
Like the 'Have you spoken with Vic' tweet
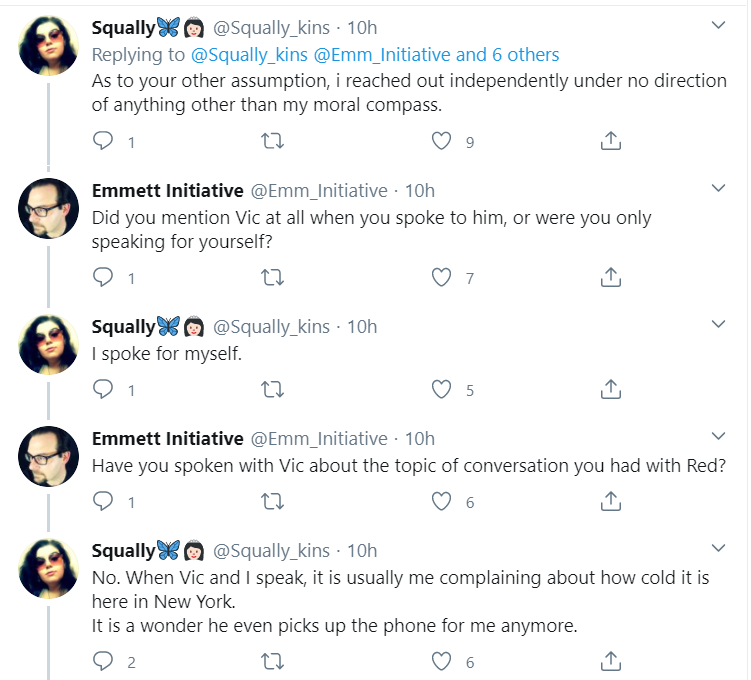(441, 501)
